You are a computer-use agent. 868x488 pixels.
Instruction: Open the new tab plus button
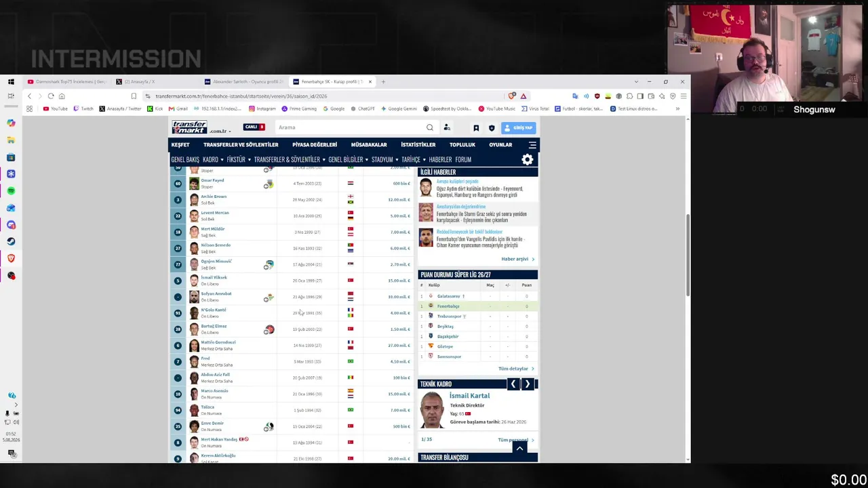pos(383,82)
